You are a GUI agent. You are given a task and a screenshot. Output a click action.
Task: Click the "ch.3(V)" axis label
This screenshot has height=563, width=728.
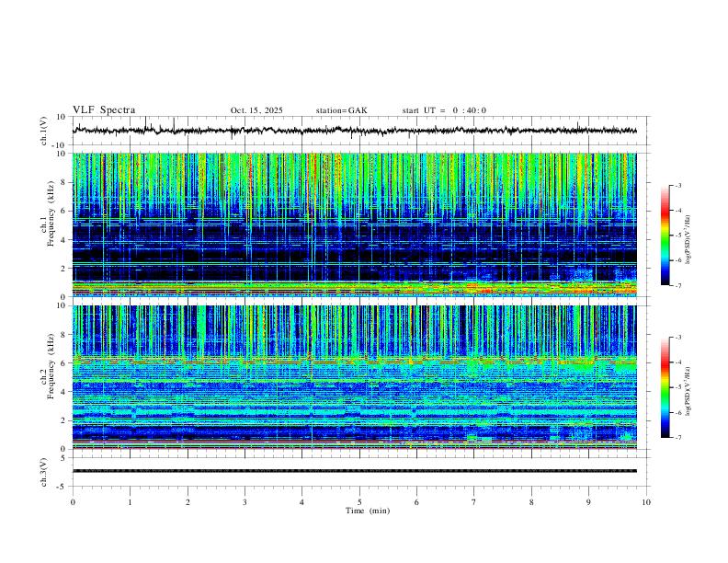44,472
